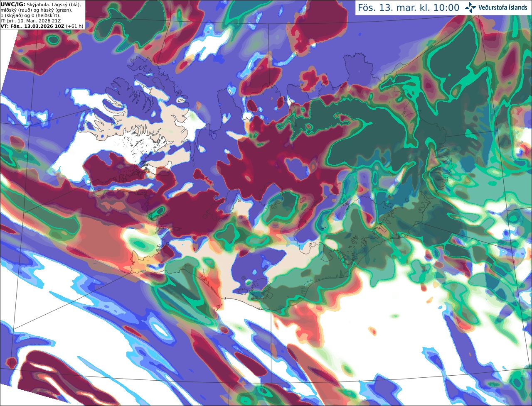This screenshot has width=532, height=406.
Task: Click the 'Fös. 13. mar. kl. 10:00' timestamp
Action: pyautogui.click(x=409, y=8)
